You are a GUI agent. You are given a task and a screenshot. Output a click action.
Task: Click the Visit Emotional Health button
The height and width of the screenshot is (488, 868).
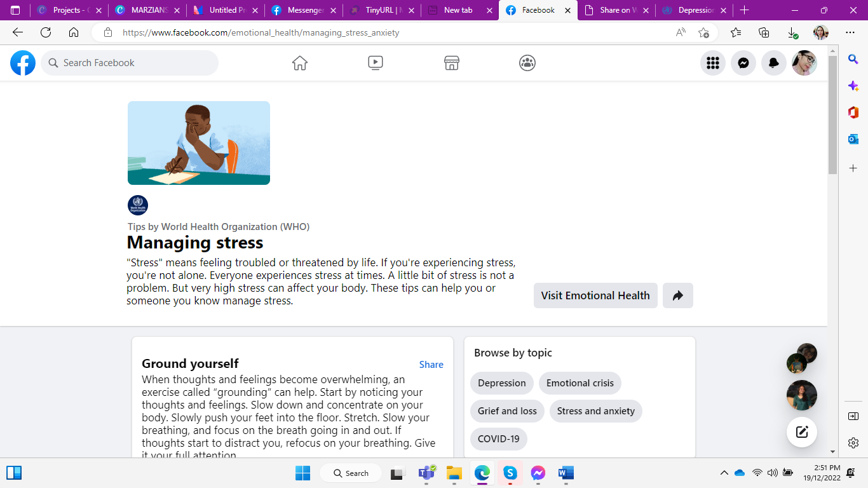tap(595, 295)
